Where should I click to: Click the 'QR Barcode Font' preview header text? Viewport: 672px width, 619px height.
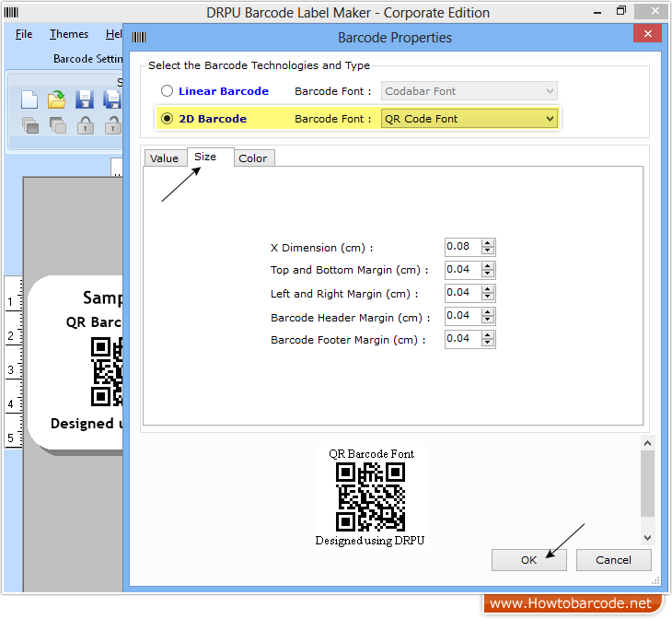pos(371,454)
